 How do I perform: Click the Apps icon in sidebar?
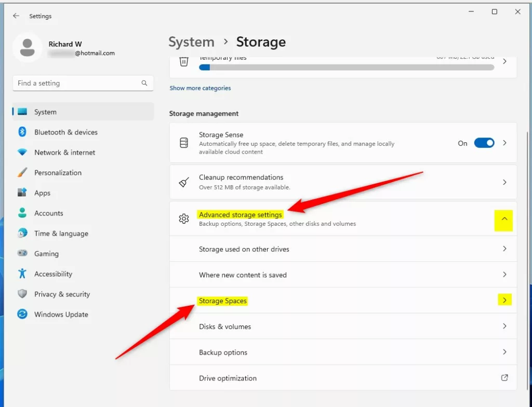(x=22, y=193)
